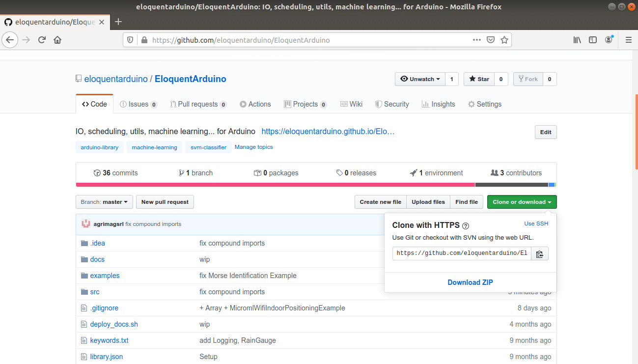Click the tracking protection shield icon
The image size is (638, 364).
pyautogui.click(x=130, y=40)
